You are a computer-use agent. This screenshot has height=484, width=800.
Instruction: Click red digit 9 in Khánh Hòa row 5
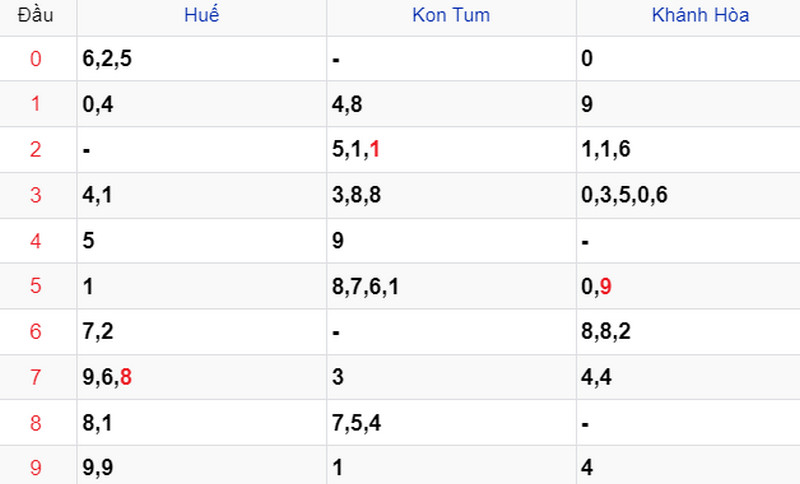(x=606, y=286)
